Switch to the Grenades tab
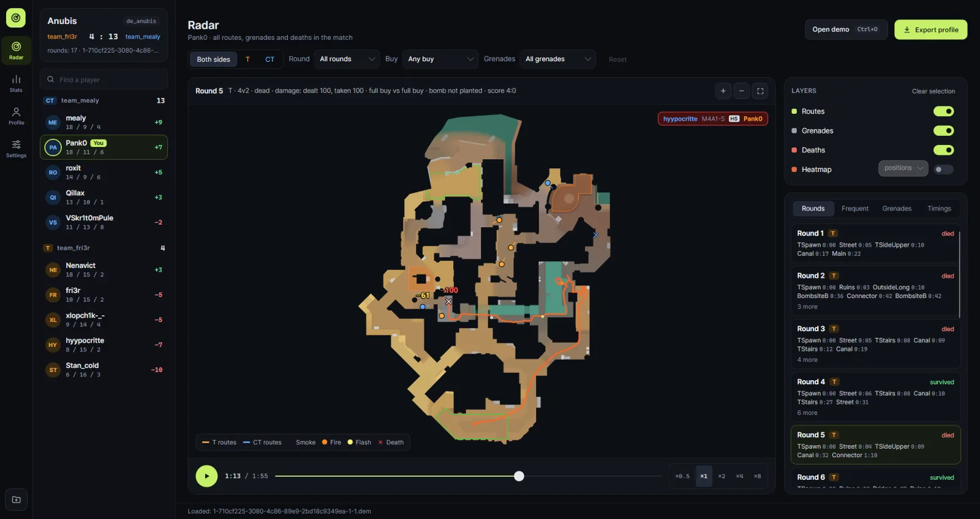This screenshot has width=980, height=519. click(x=897, y=209)
